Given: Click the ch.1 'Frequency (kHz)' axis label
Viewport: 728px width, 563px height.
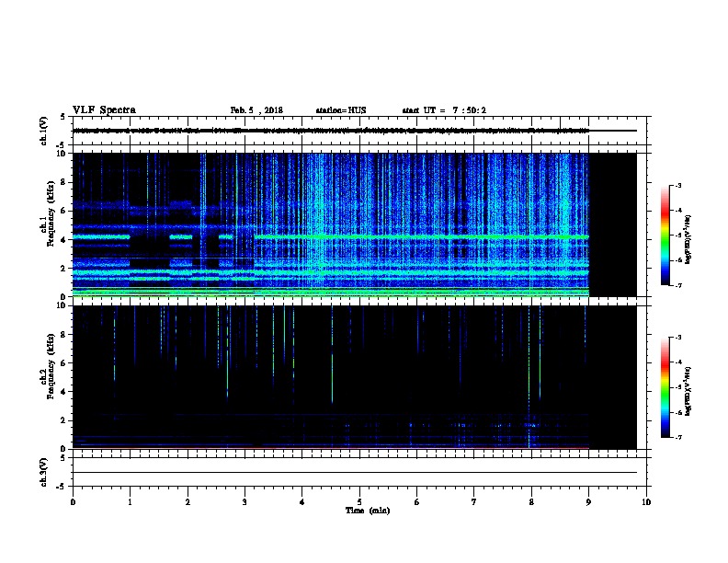Looking at the screenshot, I should [51, 214].
